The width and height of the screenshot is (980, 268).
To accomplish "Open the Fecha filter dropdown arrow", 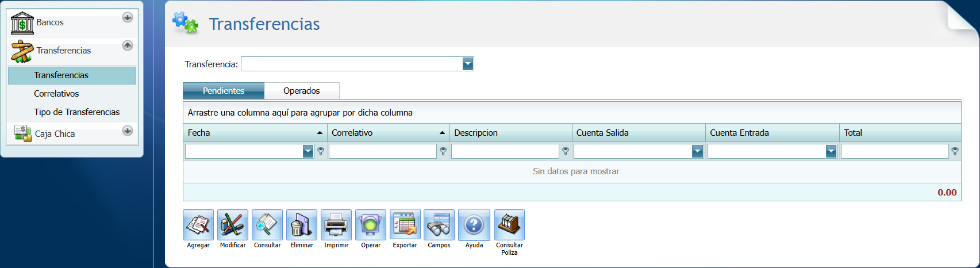I will [x=308, y=151].
